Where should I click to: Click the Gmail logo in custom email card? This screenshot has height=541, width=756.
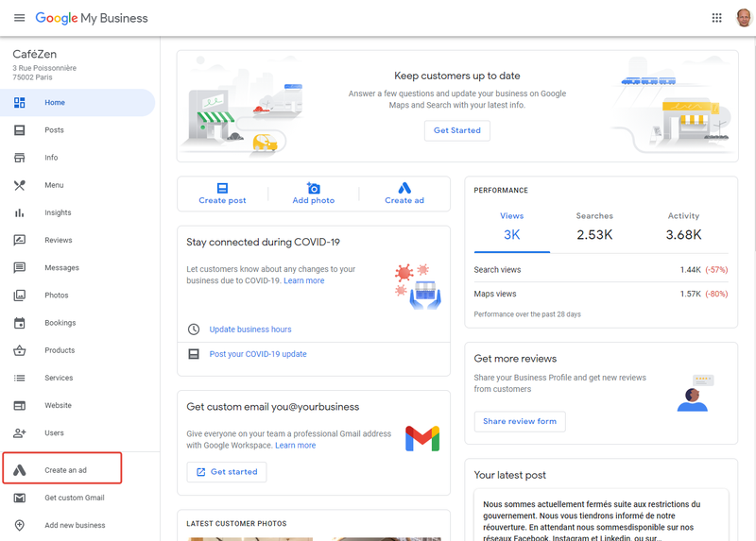pyautogui.click(x=422, y=438)
